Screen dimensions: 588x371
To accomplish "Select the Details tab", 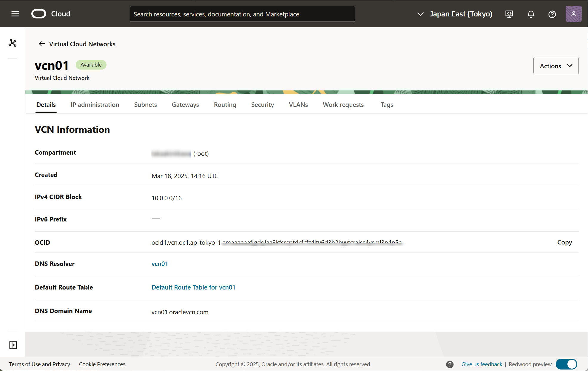I will point(46,105).
